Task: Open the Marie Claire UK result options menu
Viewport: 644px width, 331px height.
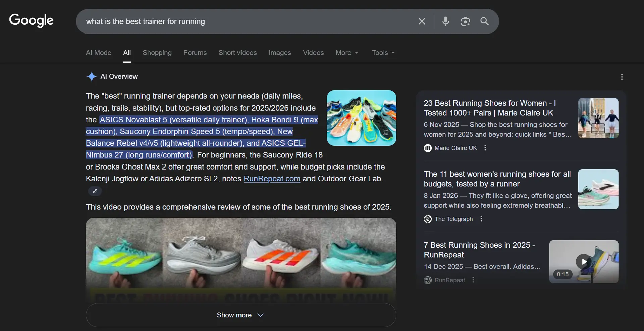Action: tap(485, 148)
